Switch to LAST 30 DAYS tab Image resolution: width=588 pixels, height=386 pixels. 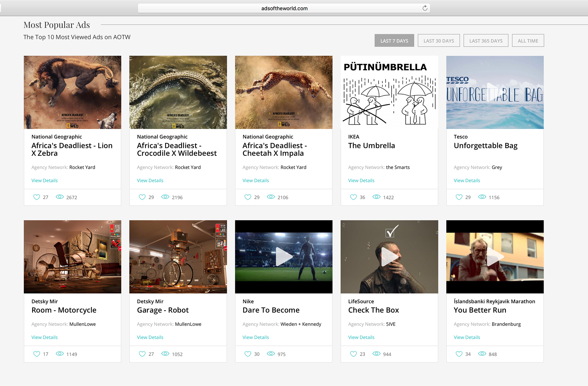click(x=439, y=40)
